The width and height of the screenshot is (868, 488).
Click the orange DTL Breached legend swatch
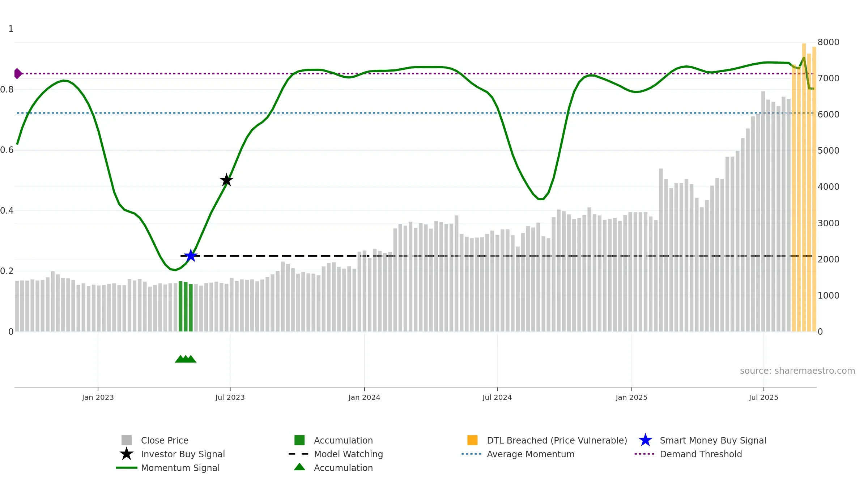pos(472,440)
